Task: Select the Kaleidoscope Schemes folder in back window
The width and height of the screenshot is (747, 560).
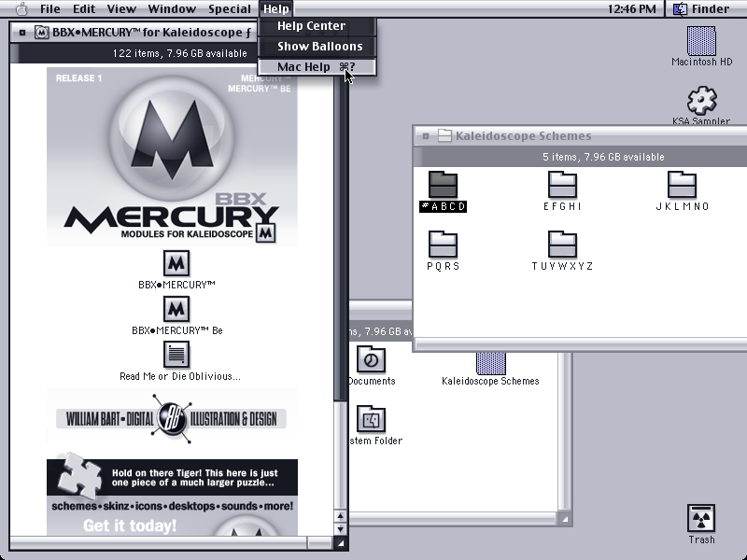Action: click(x=491, y=363)
